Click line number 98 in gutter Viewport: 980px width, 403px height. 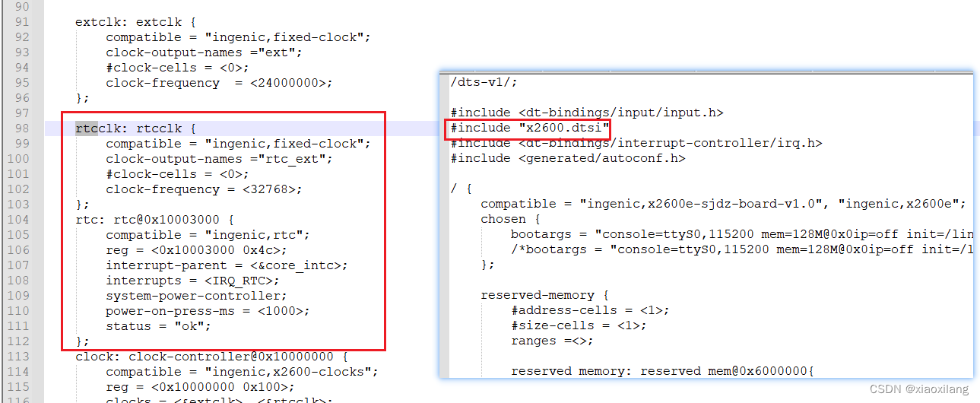[22, 129]
